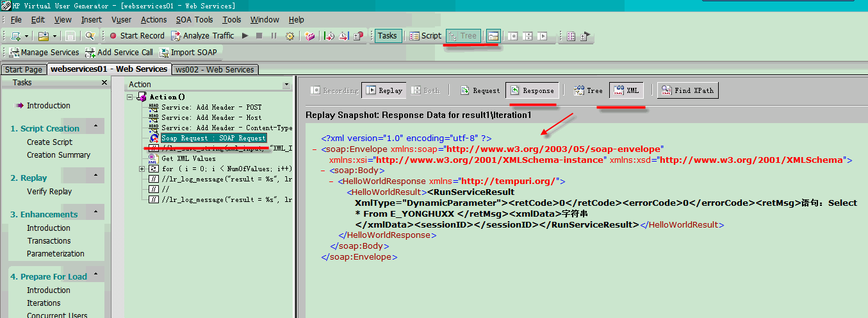Click Add Service Call button
Screen dimensions: 868x318
119,53
